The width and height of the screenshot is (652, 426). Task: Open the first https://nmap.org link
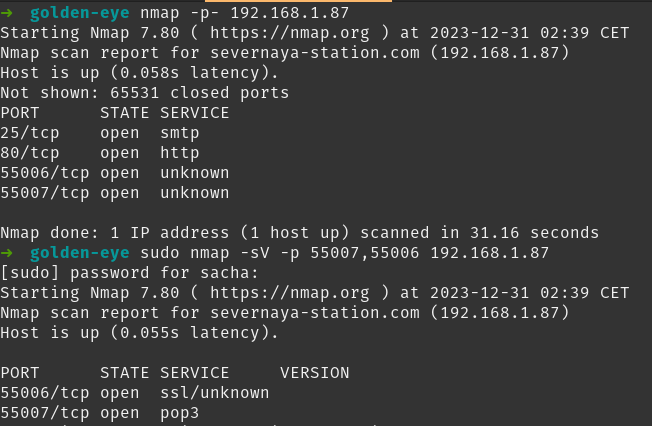(x=289, y=33)
